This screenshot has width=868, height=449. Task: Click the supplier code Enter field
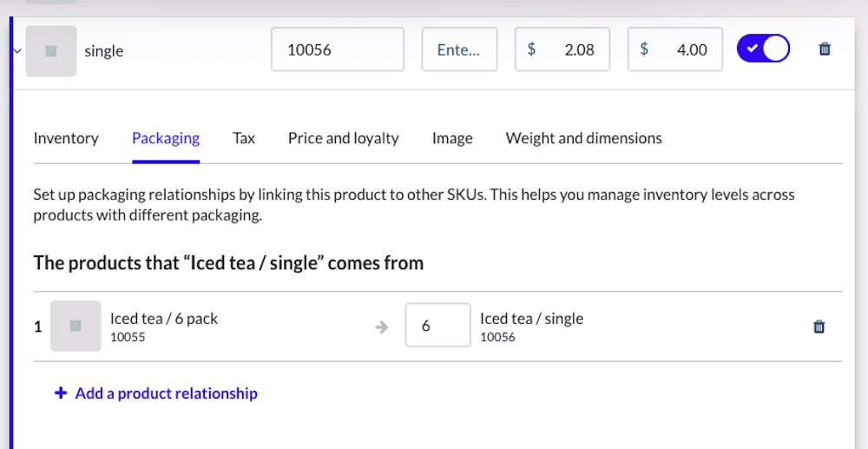point(459,50)
